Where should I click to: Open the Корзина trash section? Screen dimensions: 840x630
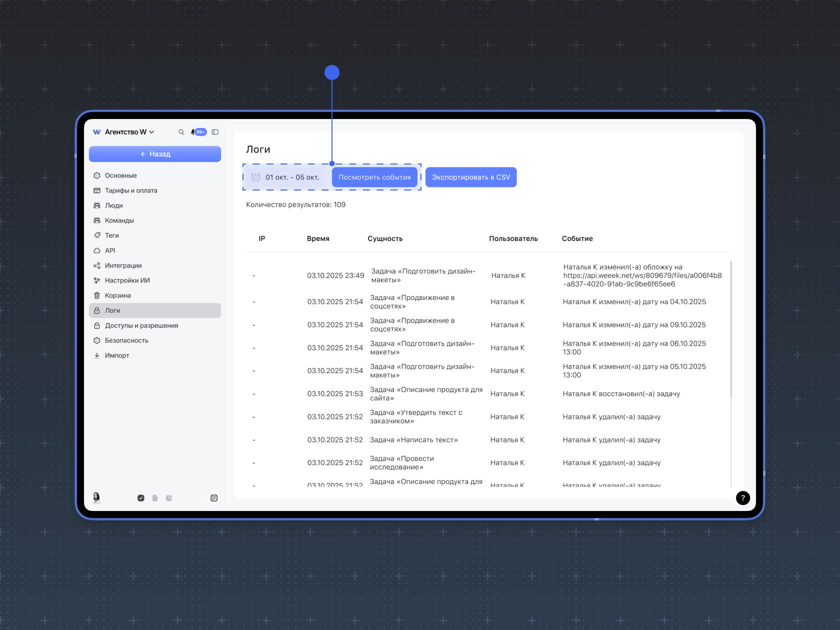tap(118, 295)
